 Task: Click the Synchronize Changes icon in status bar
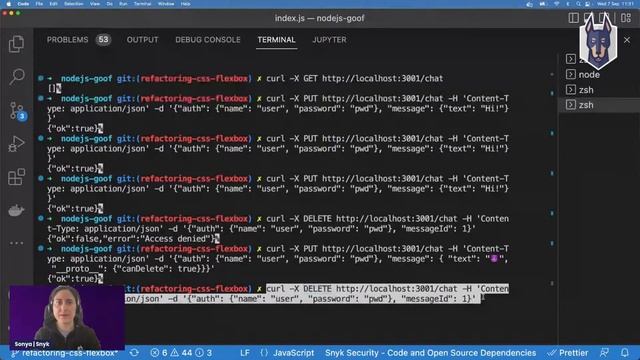pos(134,353)
